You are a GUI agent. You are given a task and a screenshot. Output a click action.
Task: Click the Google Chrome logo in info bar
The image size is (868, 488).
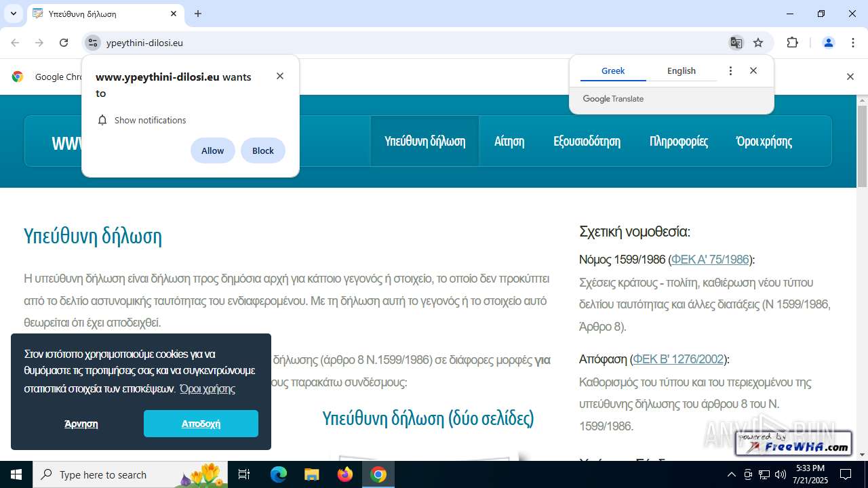coord(18,77)
